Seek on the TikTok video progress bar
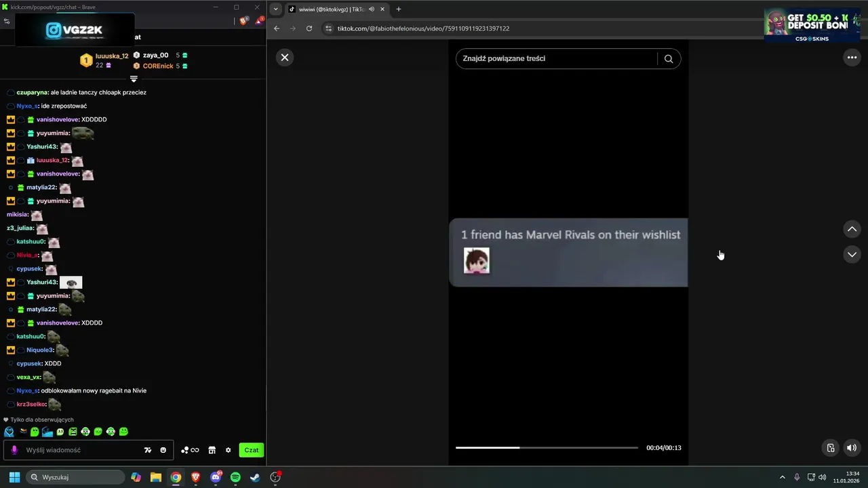Screen dimensions: 868x488 [x=547, y=447]
